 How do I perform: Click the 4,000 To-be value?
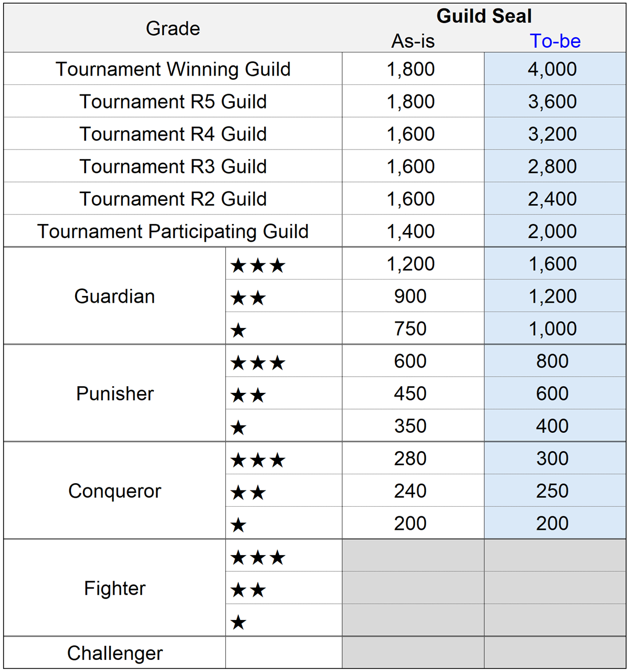552,69
